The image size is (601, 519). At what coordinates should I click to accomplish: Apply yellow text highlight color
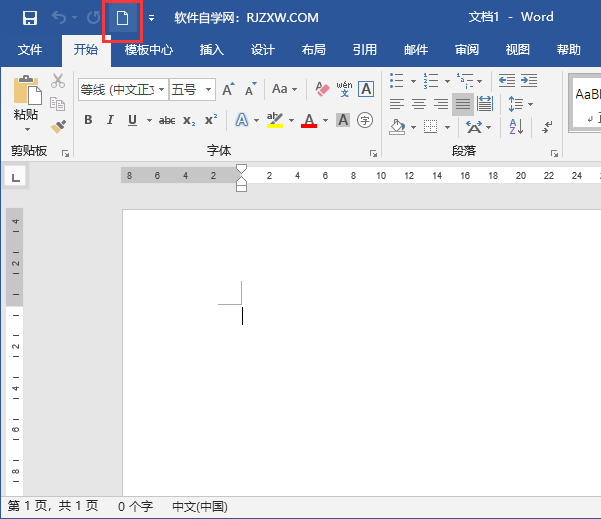tap(275, 120)
